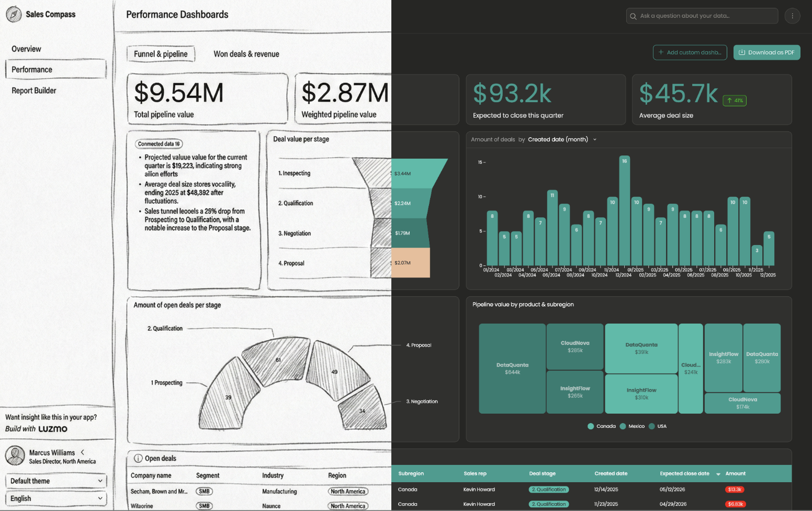
Task: Click the $13.3k amount badge
Action: tap(735, 490)
